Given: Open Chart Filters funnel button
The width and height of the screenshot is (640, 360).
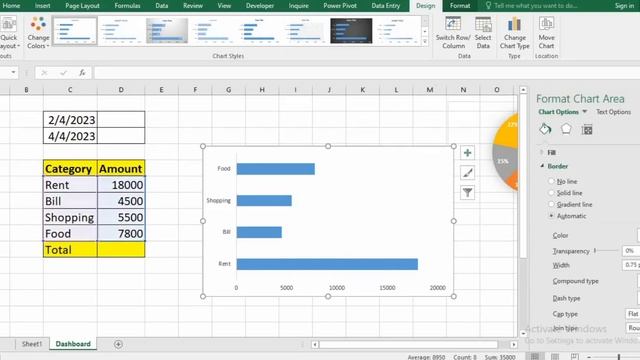Looking at the screenshot, I should [467, 192].
